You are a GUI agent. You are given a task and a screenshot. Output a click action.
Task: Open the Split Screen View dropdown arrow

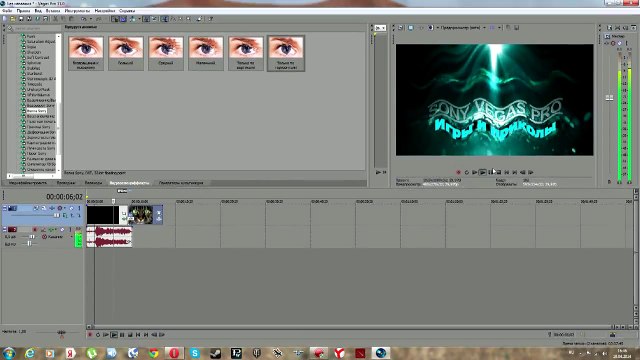(438, 28)
